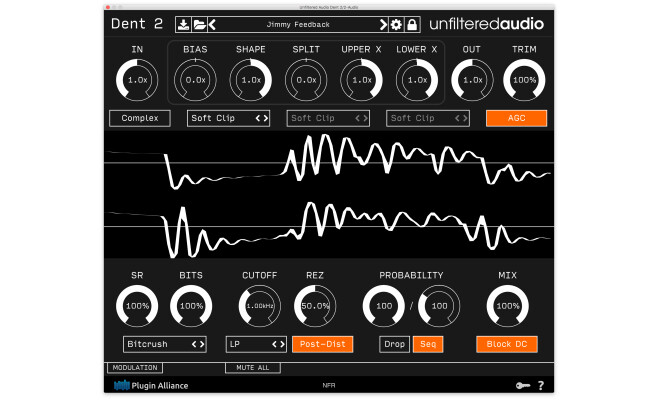Viewport: 659px width, 400px height.
Task: Adjust the SHAPE knob
Action: click(250, 80)
